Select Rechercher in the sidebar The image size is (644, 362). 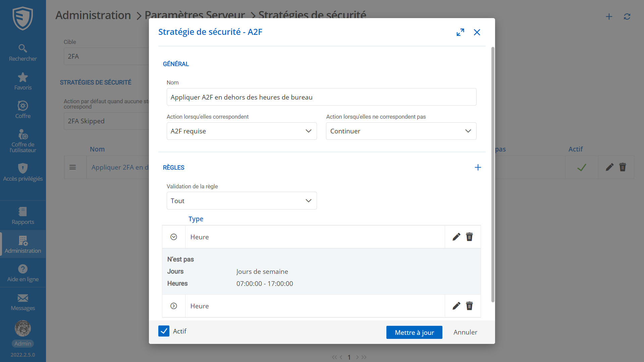pos(22,53)
